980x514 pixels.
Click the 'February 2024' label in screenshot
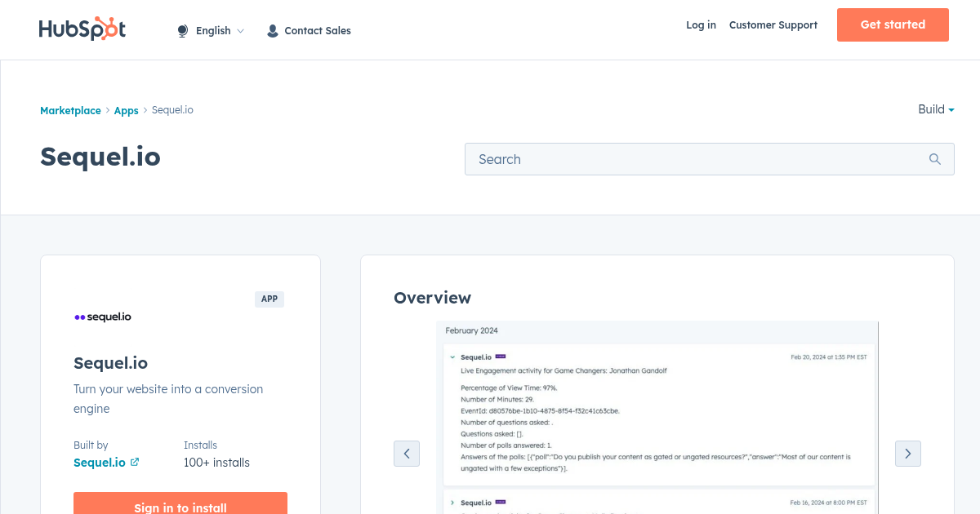point(471,330)
